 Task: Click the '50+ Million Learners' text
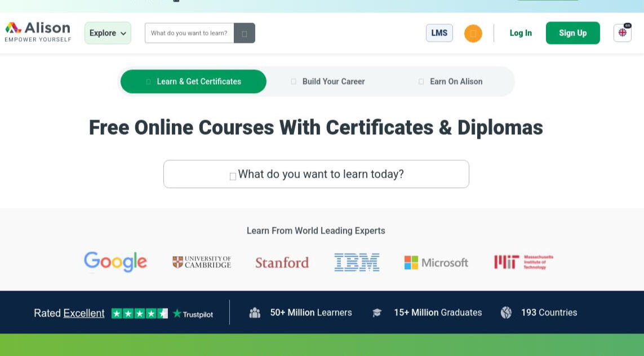click(311, 313)
